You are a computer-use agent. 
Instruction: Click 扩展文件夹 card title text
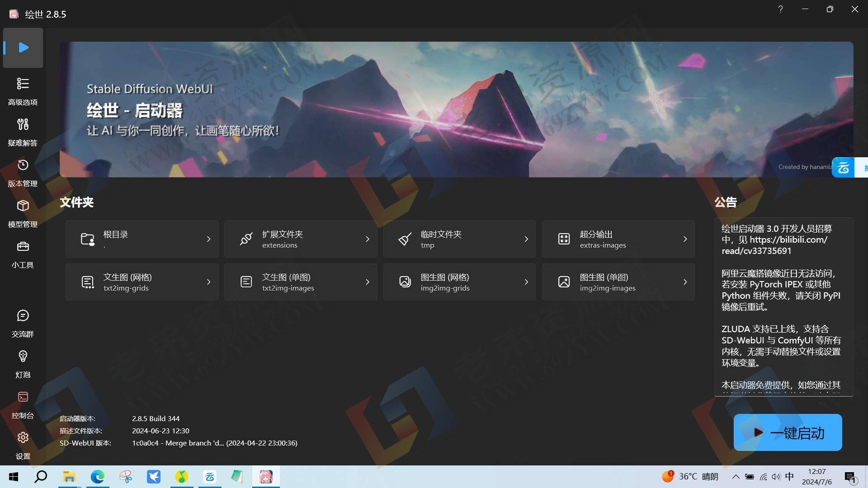click(x=283, y=234)
